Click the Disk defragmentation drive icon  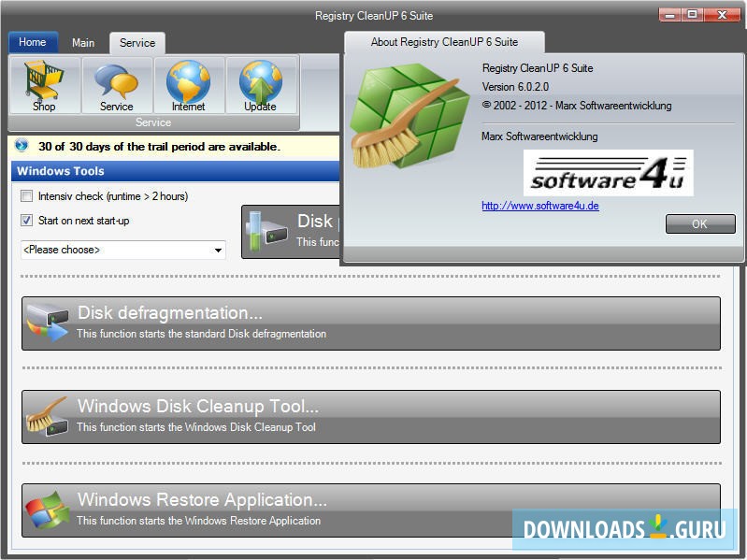(47, 323)
